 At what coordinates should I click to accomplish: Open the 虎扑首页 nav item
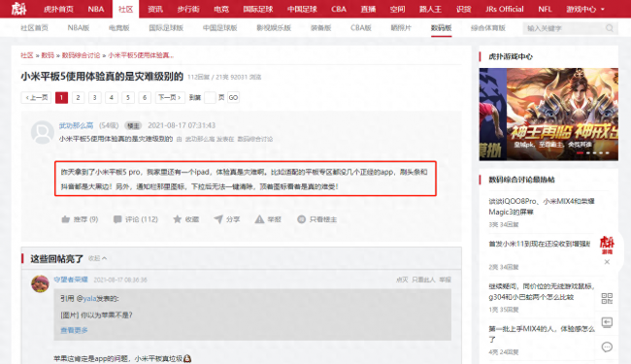(x=58, y=9)
